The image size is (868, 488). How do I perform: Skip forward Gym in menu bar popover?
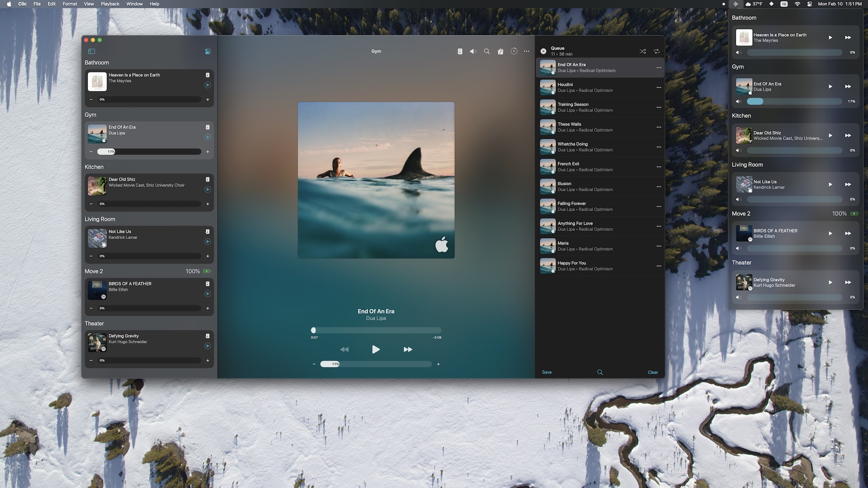(x=848, y=86)
